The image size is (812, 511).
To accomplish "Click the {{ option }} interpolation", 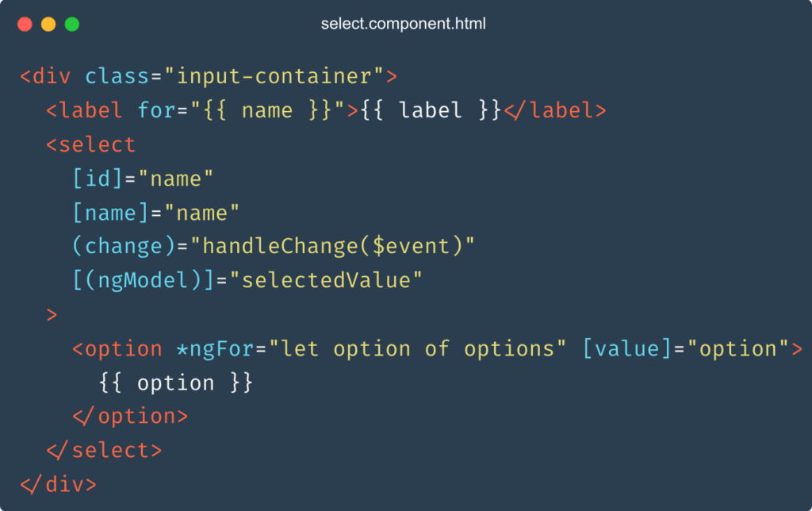I will 175,383.
